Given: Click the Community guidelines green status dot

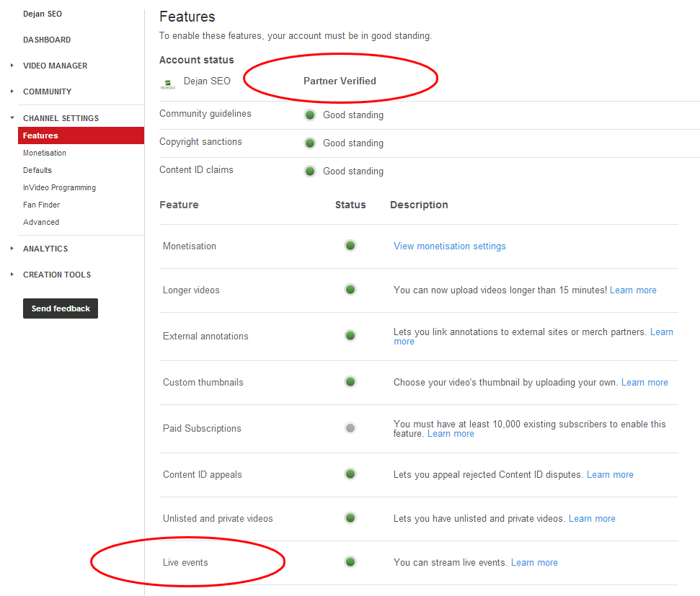Looking at the screenshot, I should coord(310,115).
